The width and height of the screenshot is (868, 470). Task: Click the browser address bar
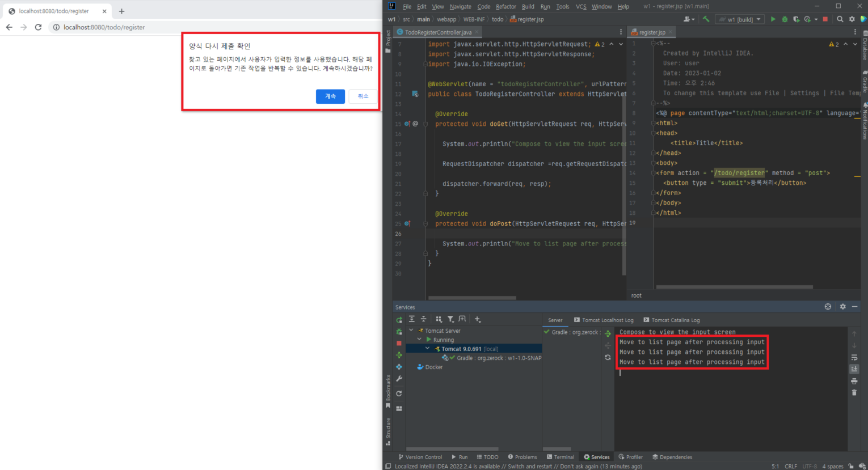point(216,27)
